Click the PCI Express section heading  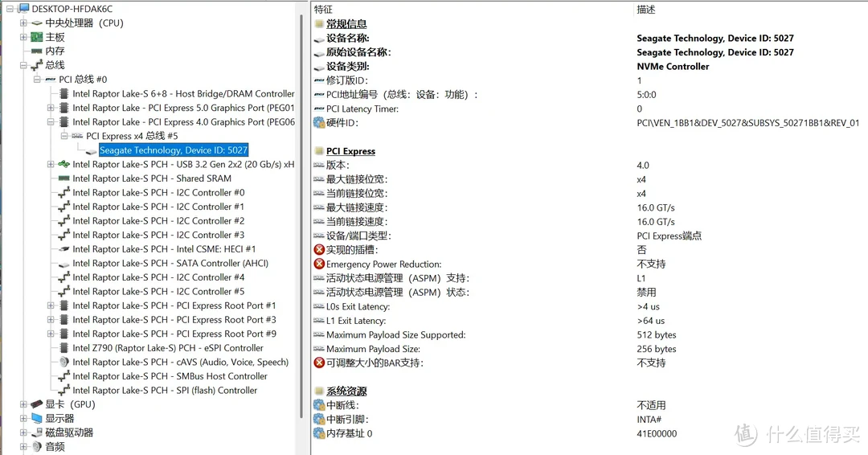tap(350, 151)
